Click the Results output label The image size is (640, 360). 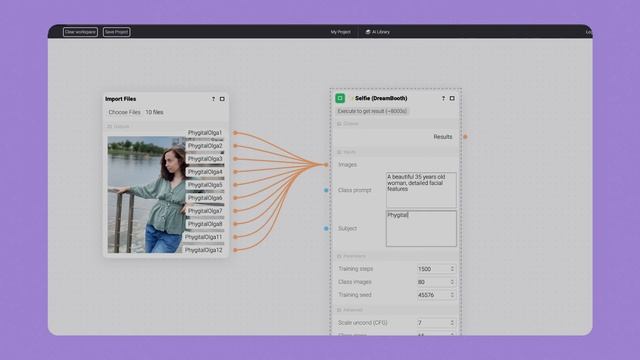443,137
